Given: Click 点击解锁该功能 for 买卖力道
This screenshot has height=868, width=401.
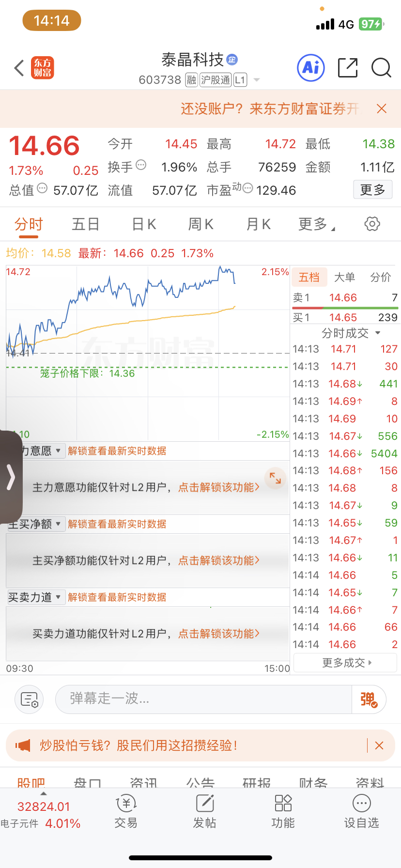Looking at the screenshot, I should (x=219, y=634).
